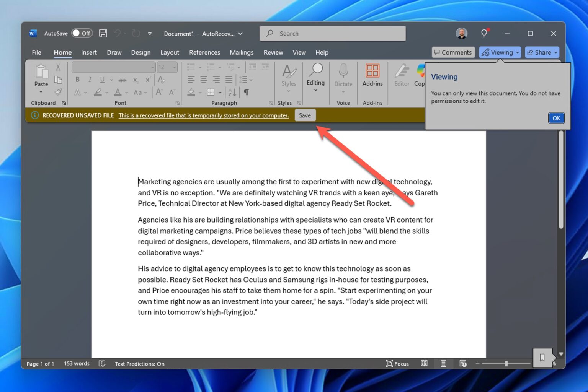The width and height of the screenshot is (588, 392).
Task: Show paragraph formatting marks
Action: [246, 92]
